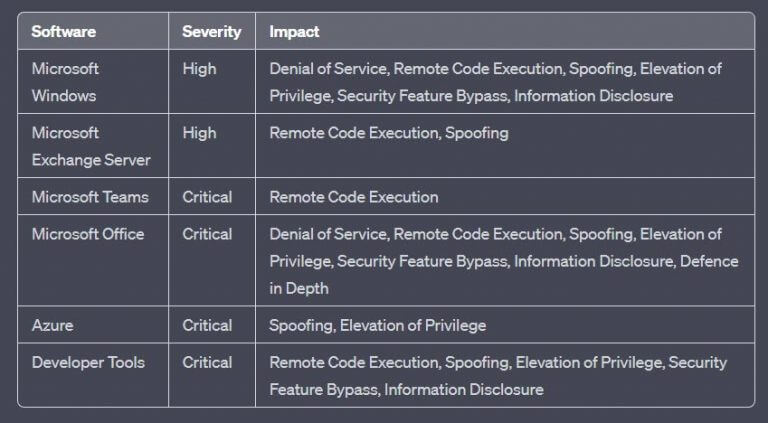
Task: Click the Azure impact text
Action: pos(378,325)
